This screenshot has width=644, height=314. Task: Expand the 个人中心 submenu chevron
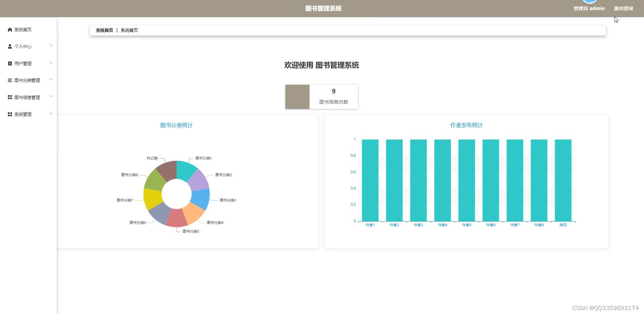click(x=51, y=45)
